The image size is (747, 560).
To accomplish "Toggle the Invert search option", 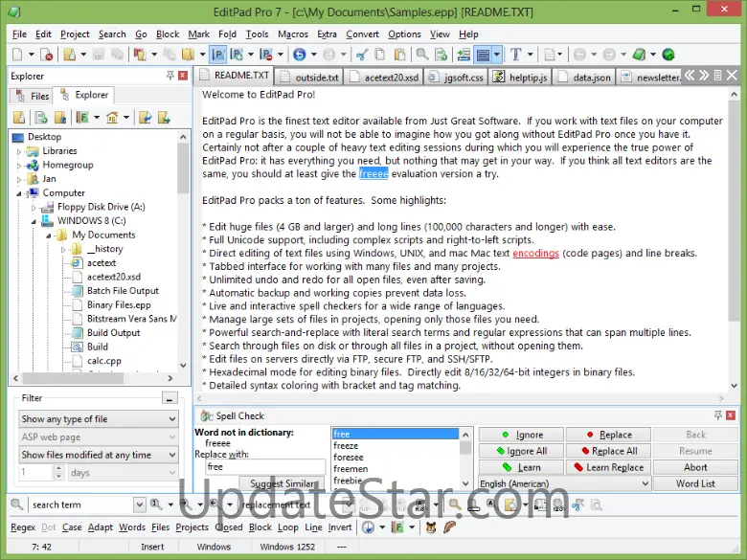I will [x=340, y=527].
